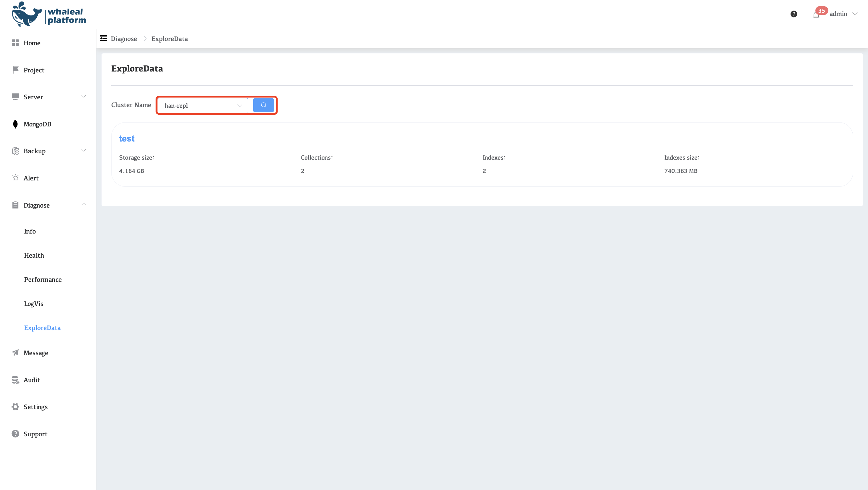Expand the Backup submenu
This screenshot has width=868, height=490.
pyautogui.click(x=83, y=151)
